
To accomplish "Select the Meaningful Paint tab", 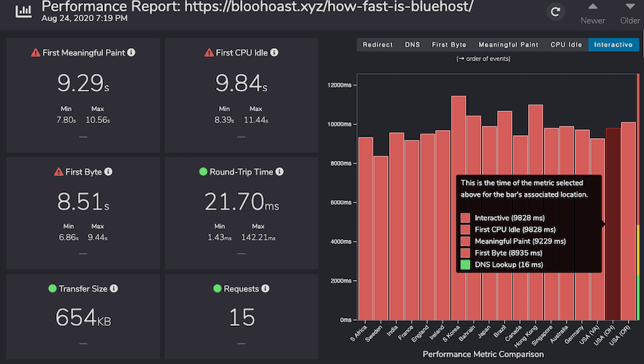I will pyautogui.click(x=508, y=45).
